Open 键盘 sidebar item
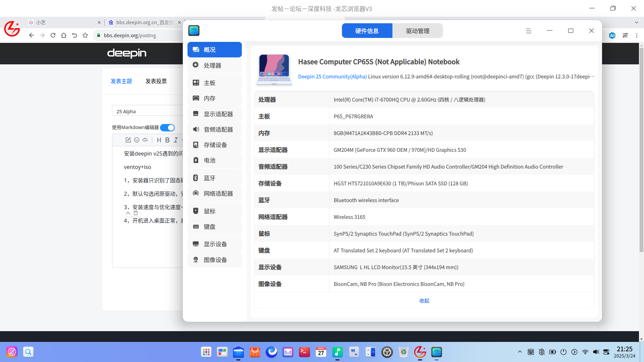Screen dimensions: 644x362 (x=214, y=227)
